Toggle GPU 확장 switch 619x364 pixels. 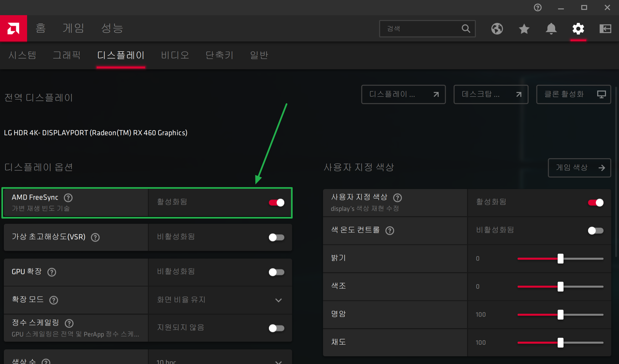click(276, 272)
